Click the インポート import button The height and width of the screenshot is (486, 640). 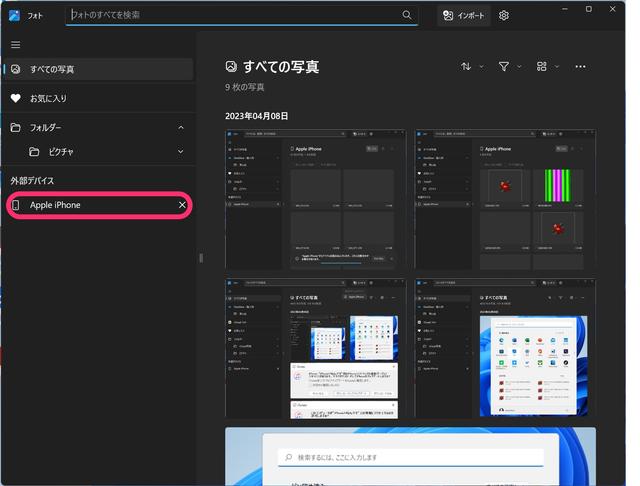(x=465, y=16)
